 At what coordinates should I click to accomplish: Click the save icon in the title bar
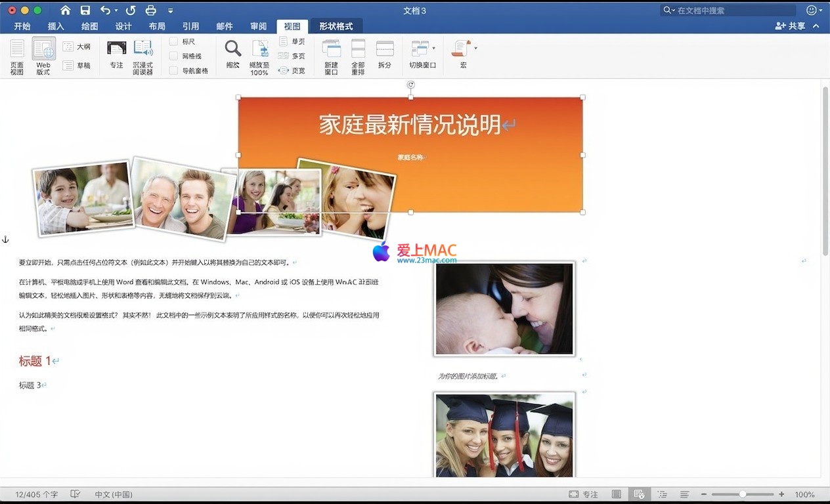(x=85, y=10)
